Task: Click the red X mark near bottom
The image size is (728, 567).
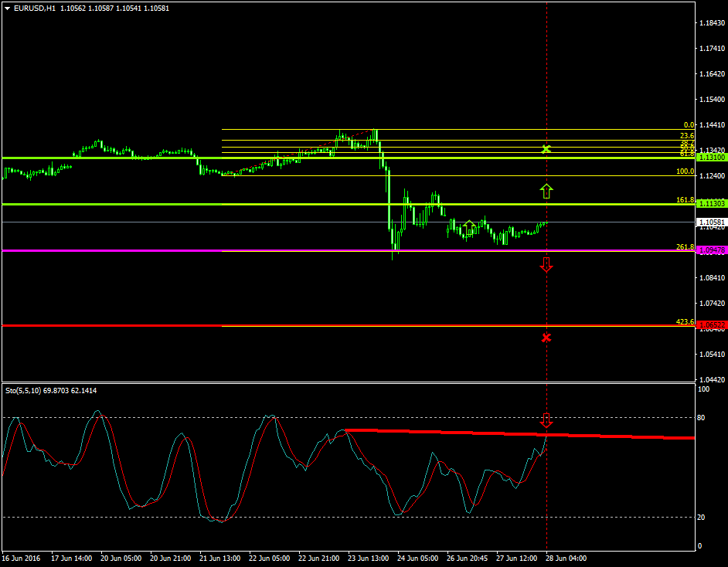Action: 546,338
